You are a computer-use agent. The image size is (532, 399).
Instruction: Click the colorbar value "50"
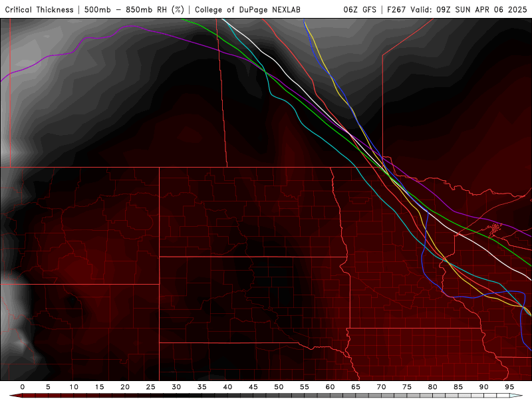click(279, 387)
